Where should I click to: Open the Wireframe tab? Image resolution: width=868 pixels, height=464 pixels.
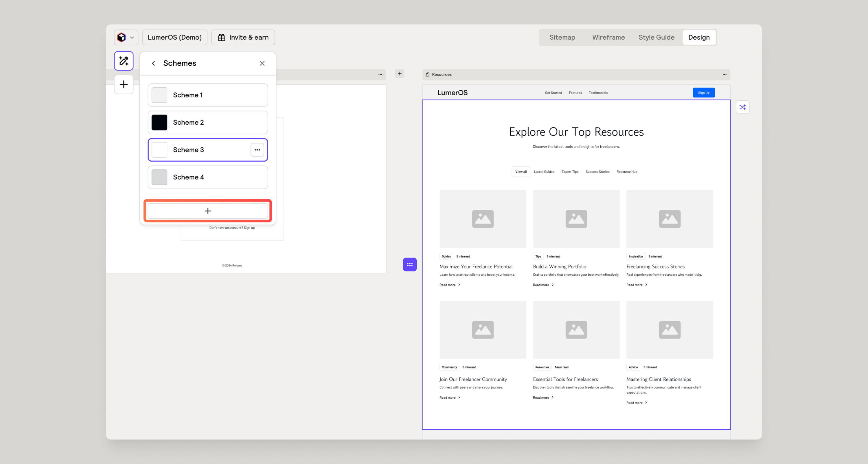pyautogui.click(x=608, y=37)
